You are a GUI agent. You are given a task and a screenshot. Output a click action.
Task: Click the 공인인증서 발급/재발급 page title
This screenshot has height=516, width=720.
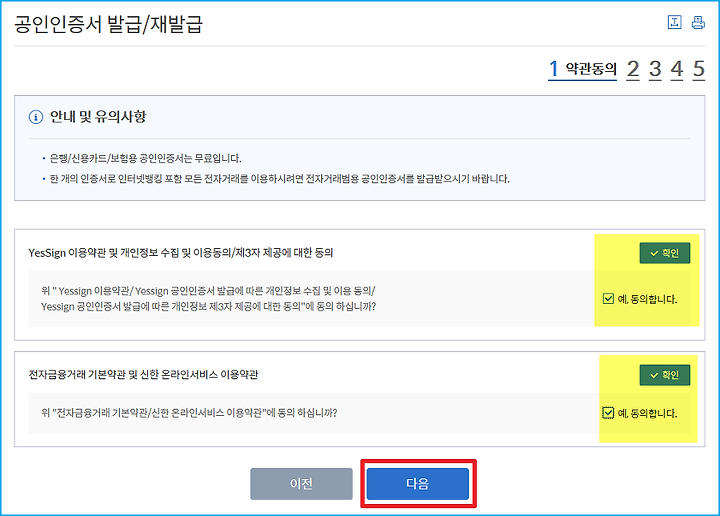click(x=108, y=24)
